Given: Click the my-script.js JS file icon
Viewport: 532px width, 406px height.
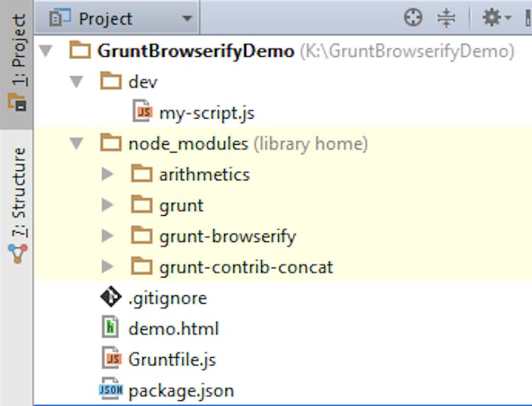Looking at the screenshot, I should 143,111.
